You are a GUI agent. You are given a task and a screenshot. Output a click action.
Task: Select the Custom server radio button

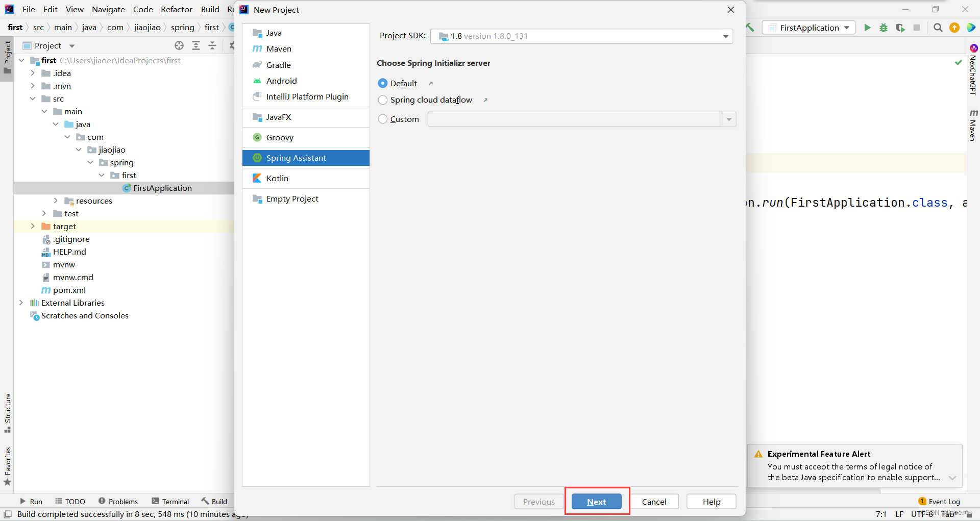(383, 119)
